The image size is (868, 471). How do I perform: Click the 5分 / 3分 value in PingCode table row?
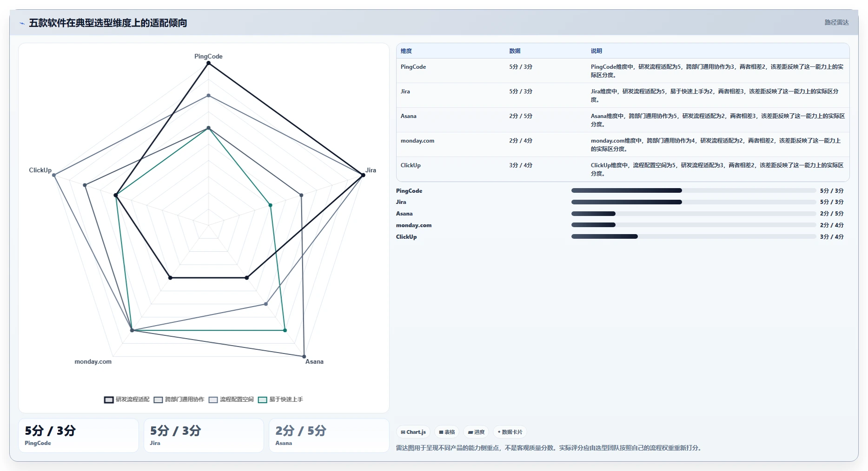coord(521,67)
